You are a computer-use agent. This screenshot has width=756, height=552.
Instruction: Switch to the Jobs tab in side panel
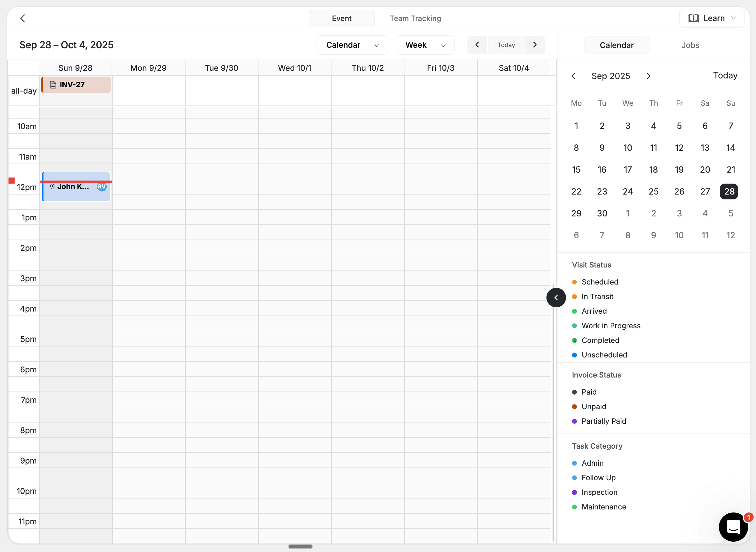point(690,45)
